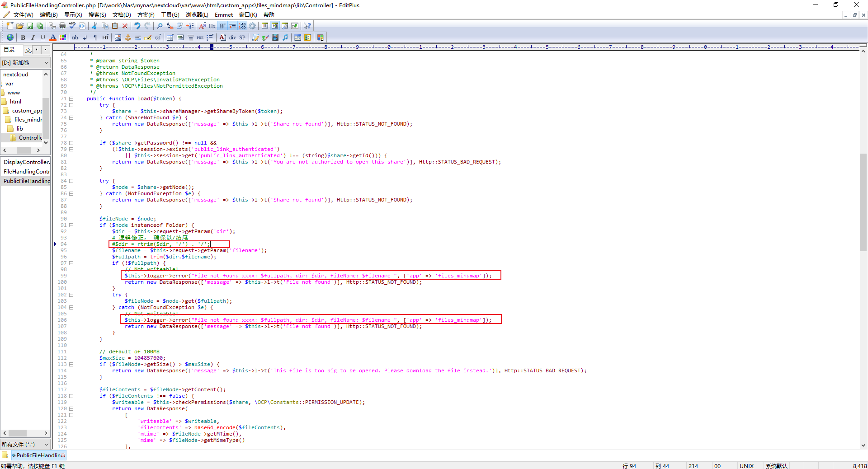
Task: Click the editor vertical scrollbar thumb
Action: point(863,202)
